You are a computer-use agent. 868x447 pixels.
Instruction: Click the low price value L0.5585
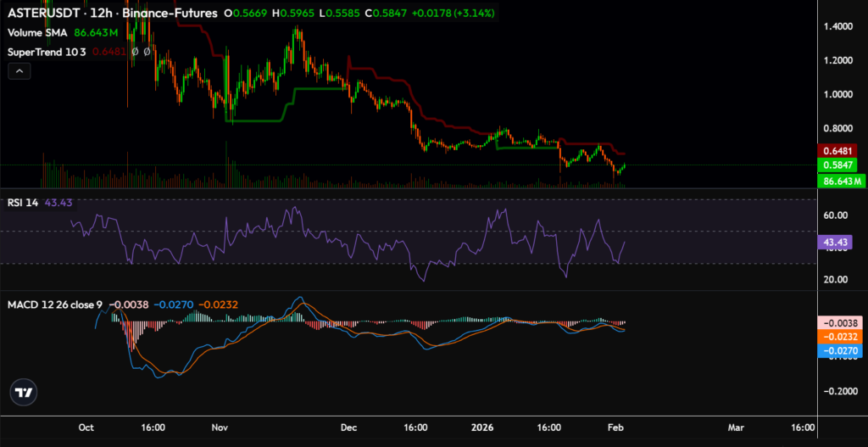341,14
